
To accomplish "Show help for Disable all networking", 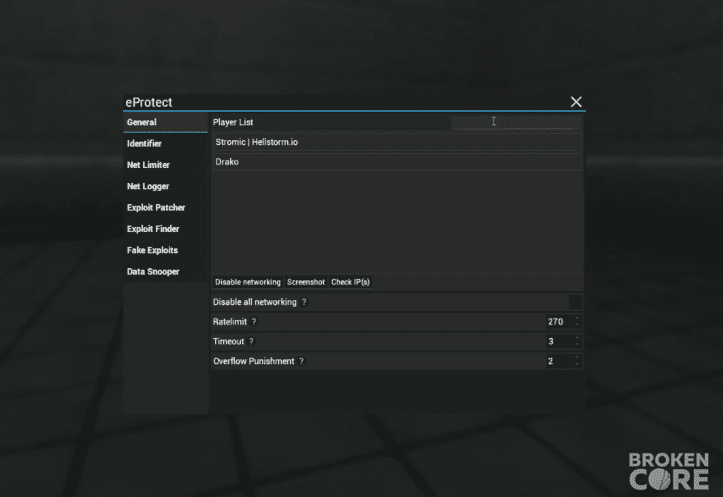I will pos(304,302).
